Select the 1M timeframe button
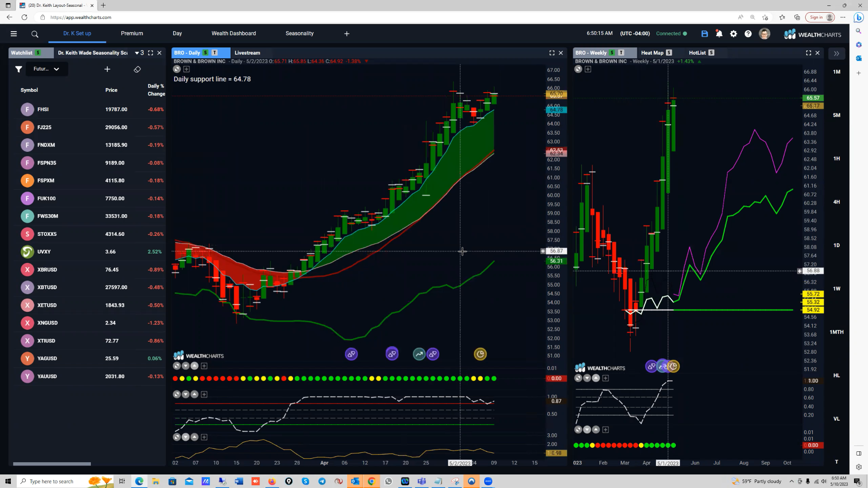The width and height of the screenshot is (868, 488). pyautogui.click(x=837, y=72)
